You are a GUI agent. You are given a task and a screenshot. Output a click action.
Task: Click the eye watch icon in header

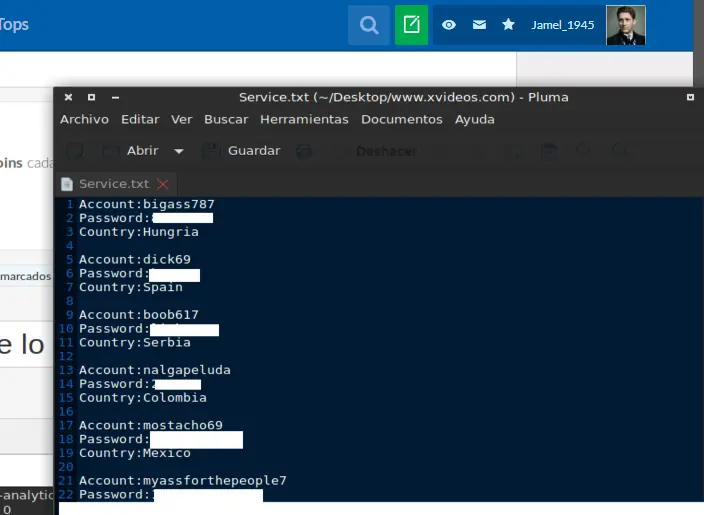point(449,25)
